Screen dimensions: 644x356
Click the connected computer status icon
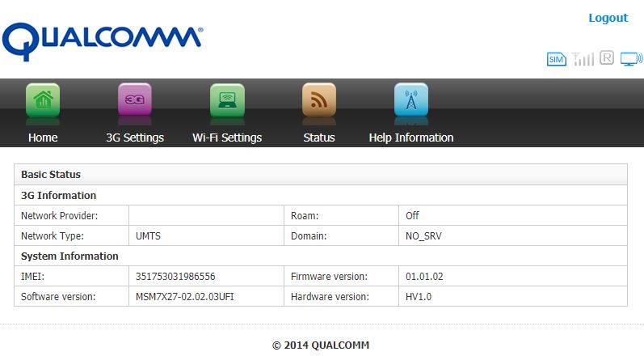[630, 58]
